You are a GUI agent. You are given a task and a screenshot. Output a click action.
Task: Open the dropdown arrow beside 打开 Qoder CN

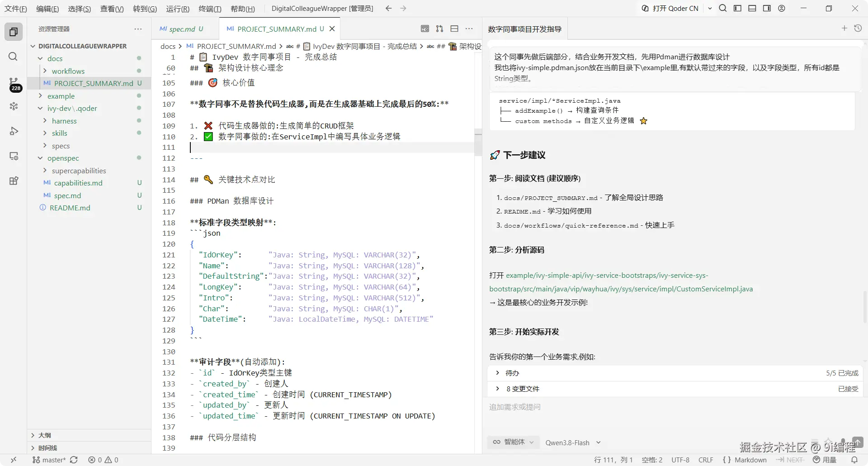point(710,8)
